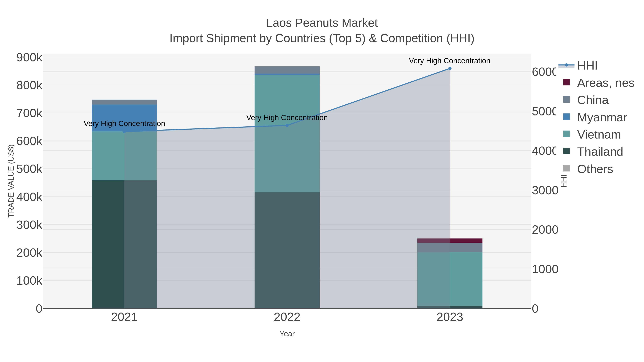Click the 500k y-axis tick label

point(29,169)
